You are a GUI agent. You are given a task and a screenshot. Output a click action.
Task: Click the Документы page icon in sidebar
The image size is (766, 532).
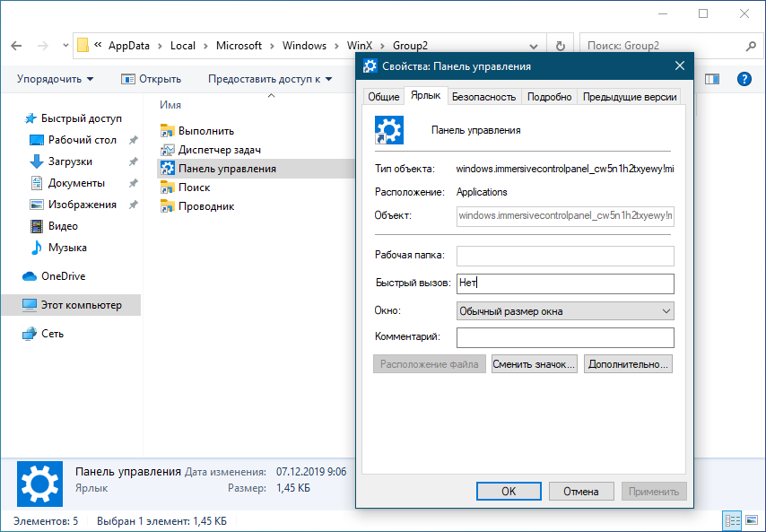(37, 183)
